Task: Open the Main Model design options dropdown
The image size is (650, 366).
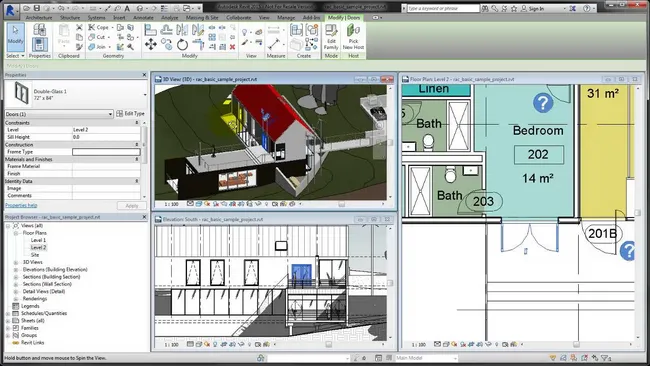Action: coord(426,358)
